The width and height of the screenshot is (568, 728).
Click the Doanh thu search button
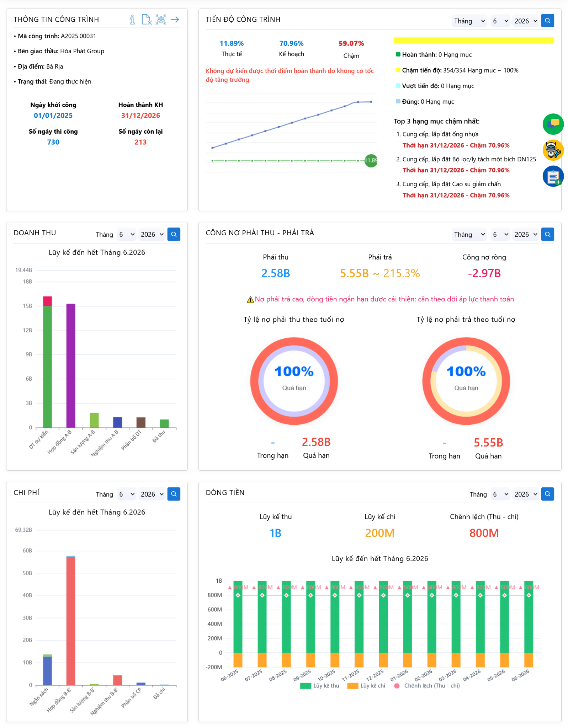(x=174, y=234)
